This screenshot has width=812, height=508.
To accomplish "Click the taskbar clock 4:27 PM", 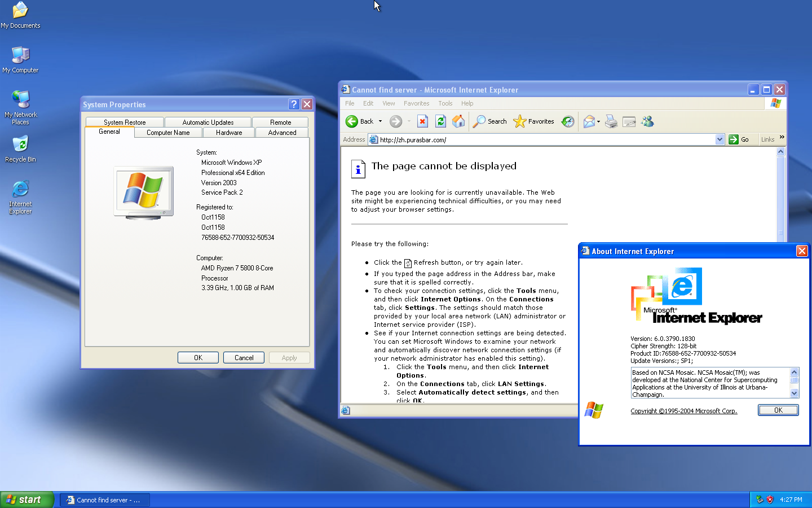I will [791, 500].
